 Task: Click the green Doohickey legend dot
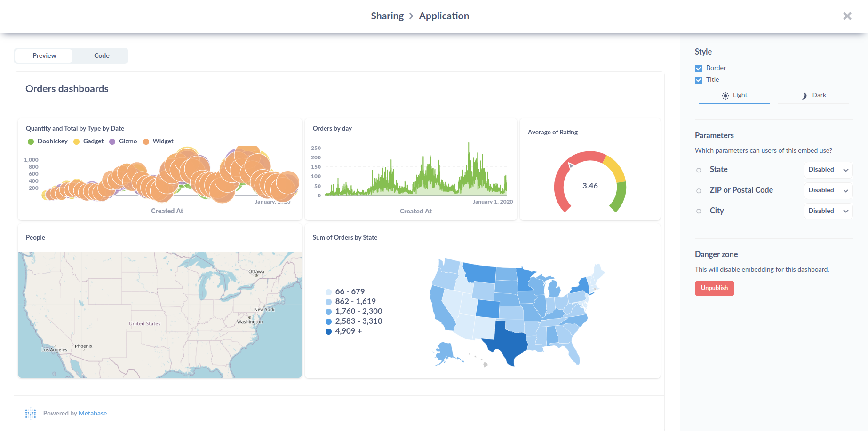(x=31, y=141)
